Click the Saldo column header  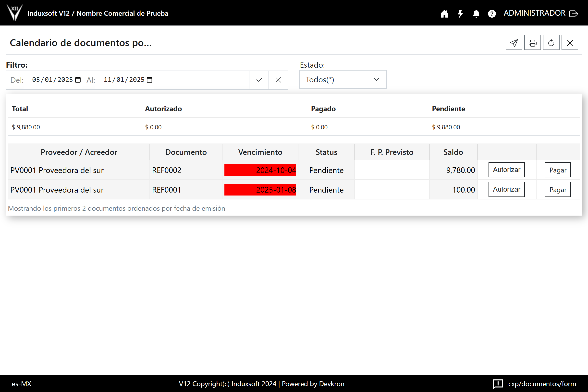click(453, 152)
